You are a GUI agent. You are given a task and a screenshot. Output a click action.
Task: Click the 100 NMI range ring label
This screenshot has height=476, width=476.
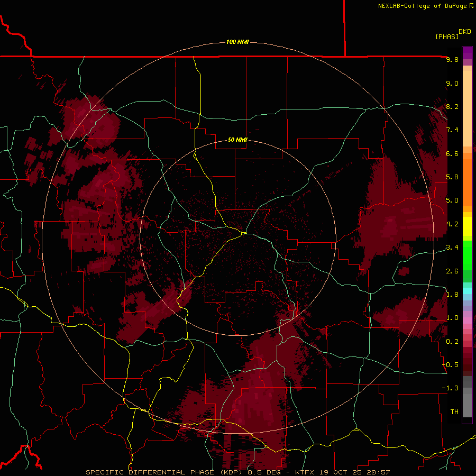(237, 42)
